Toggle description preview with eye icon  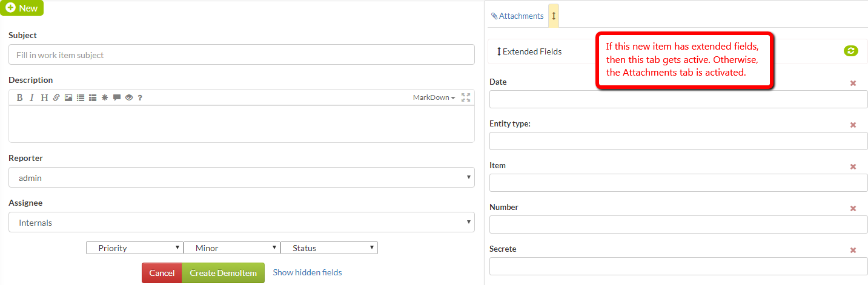click(128, 97)
